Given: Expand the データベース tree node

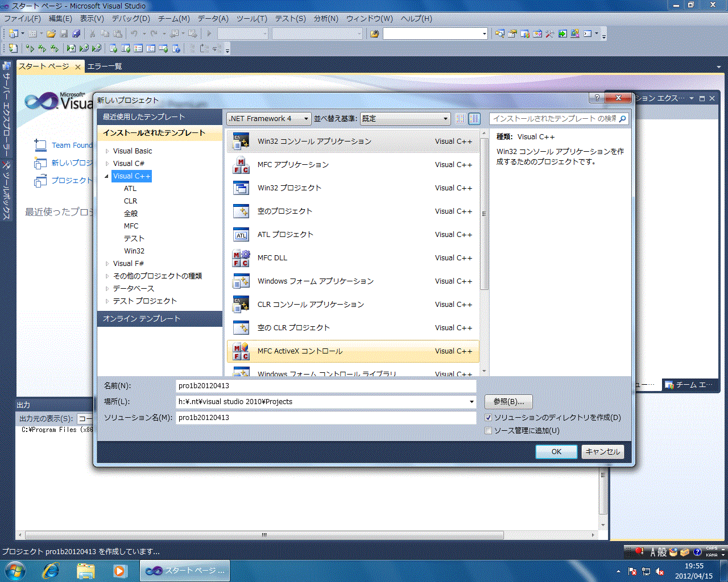Looking at the screenshot, I should pyautogui.click(x=107, y=289).
